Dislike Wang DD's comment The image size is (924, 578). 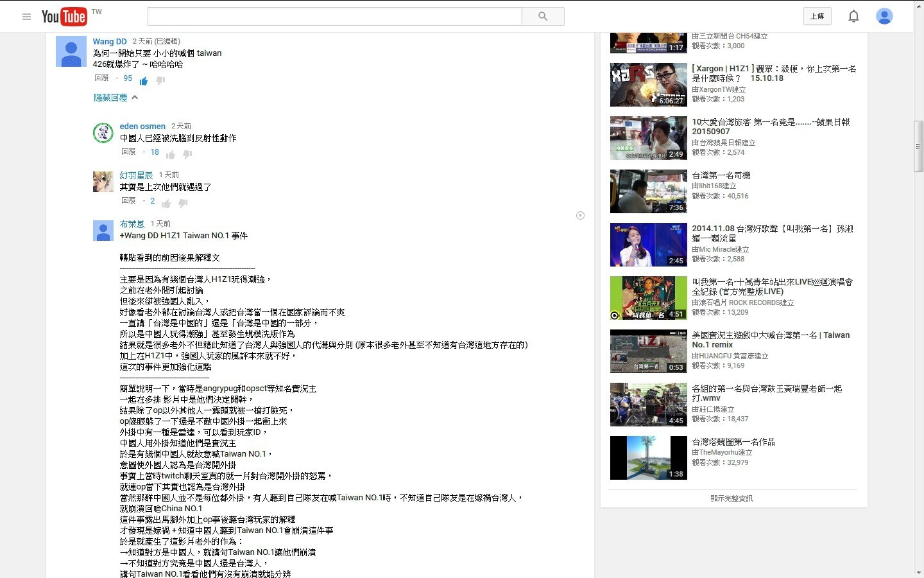click(160, 80)
